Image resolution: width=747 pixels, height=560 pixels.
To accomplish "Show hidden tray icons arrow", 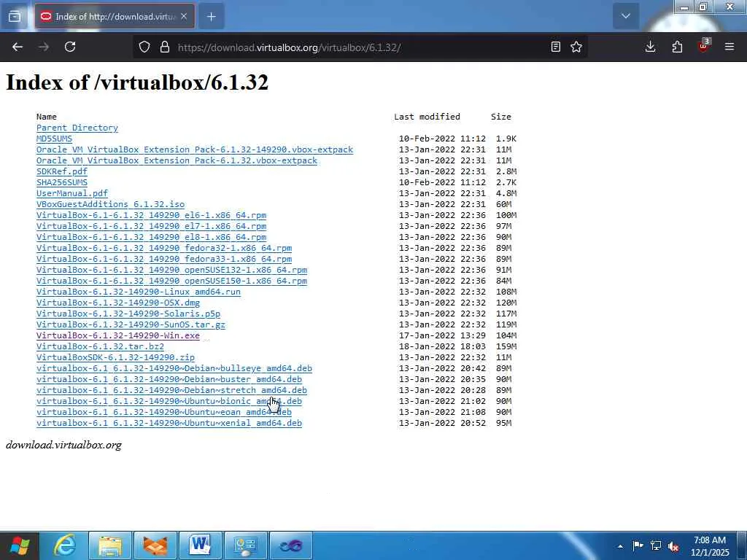I will pos(620,546).
